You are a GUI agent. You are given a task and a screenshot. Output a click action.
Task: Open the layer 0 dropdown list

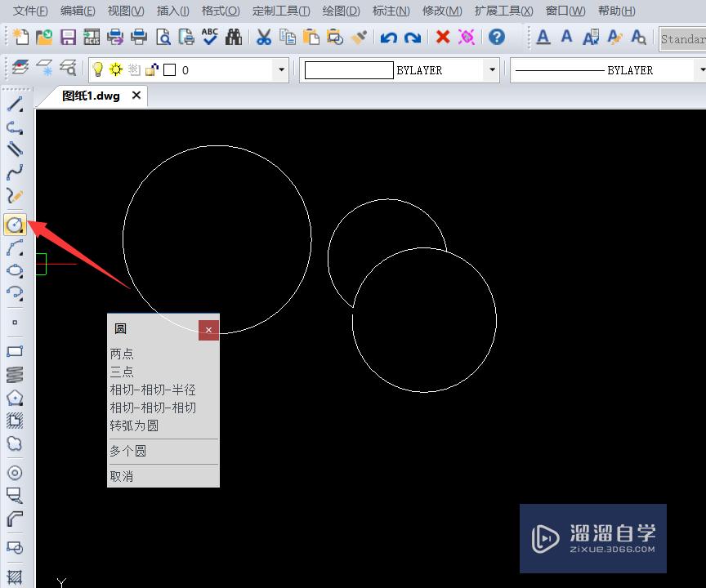tap(280, 69)
